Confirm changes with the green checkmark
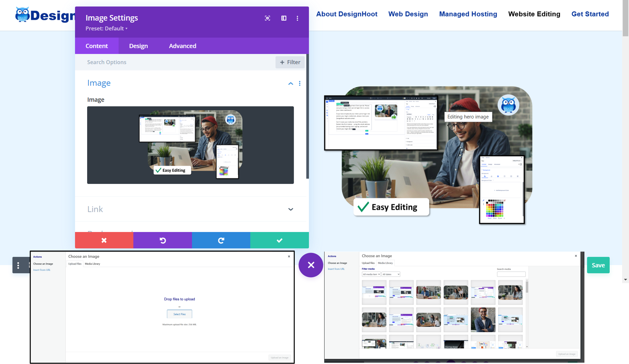Viewport: 629px width, 364px height. coord(279,240)
